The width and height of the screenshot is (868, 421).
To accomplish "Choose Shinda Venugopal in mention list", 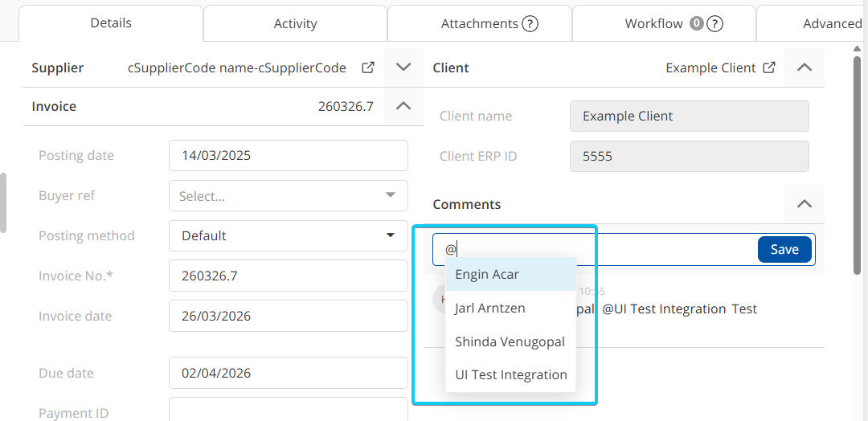I will 510,342.
